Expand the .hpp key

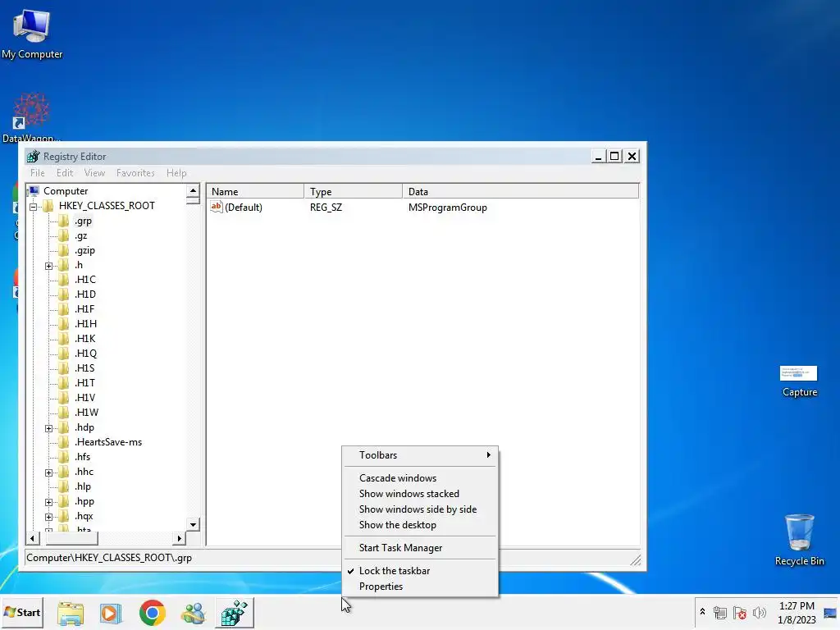tap(48, 502)
